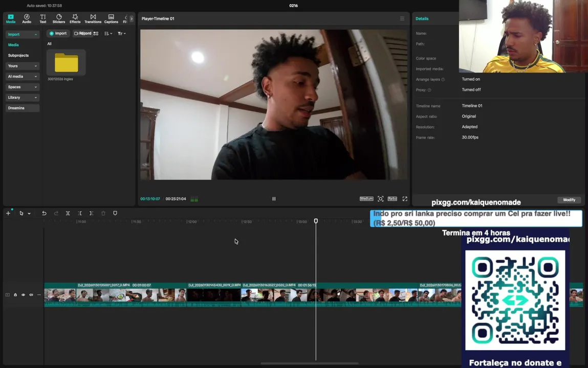Click the add track plus icon
Image resolution: width=588 pixels, height=368 pixels.
pyautogui.click(x=8, y=213)
